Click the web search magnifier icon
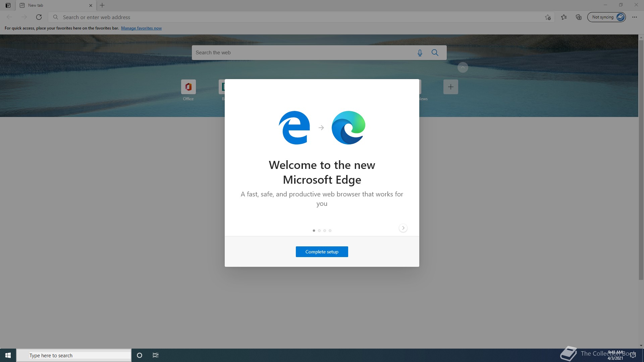Viewport: 644px width, 362px height. 435,53
